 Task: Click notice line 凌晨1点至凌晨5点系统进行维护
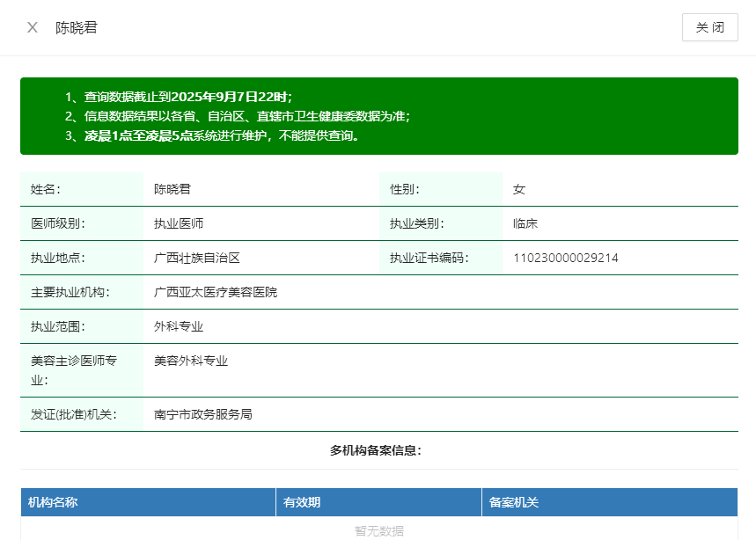point(221,135)
